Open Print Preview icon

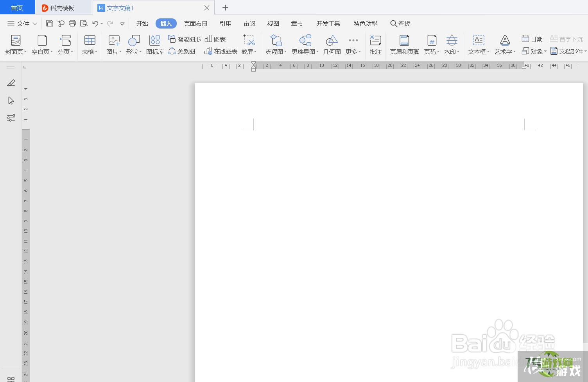tap(84, 23)
